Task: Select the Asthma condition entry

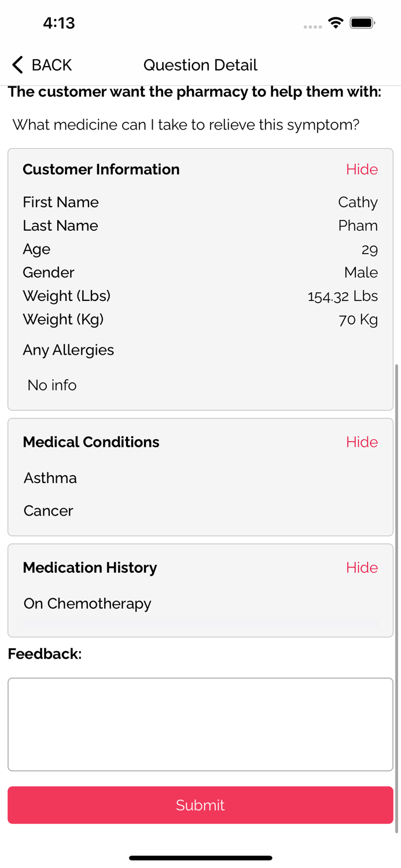Action: click(50, 478)
